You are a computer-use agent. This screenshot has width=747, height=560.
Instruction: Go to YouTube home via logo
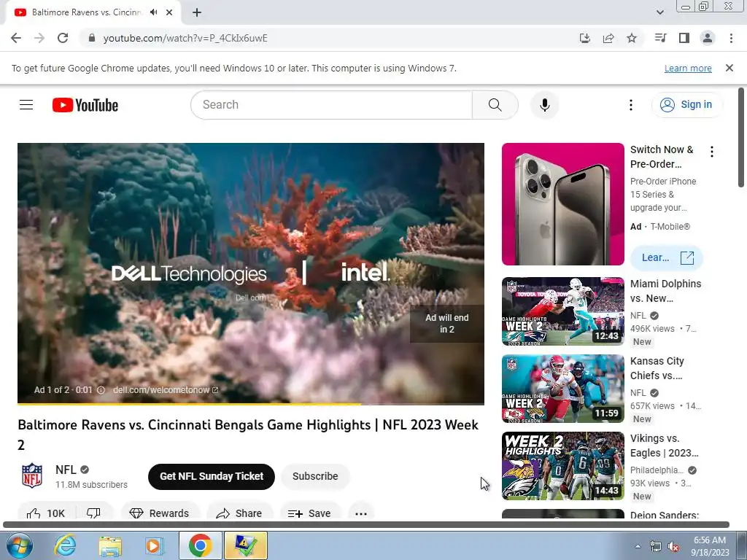[85, 105]
